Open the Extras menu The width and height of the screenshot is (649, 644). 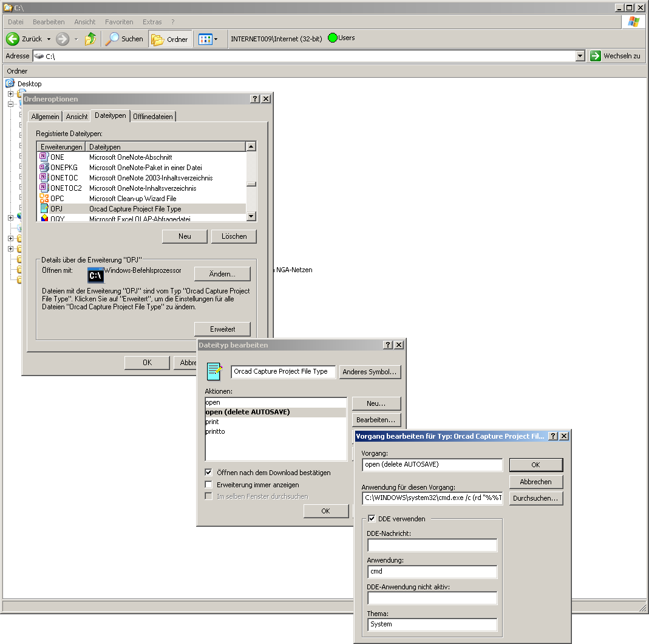pyautogui.click(x=152, y=22)
